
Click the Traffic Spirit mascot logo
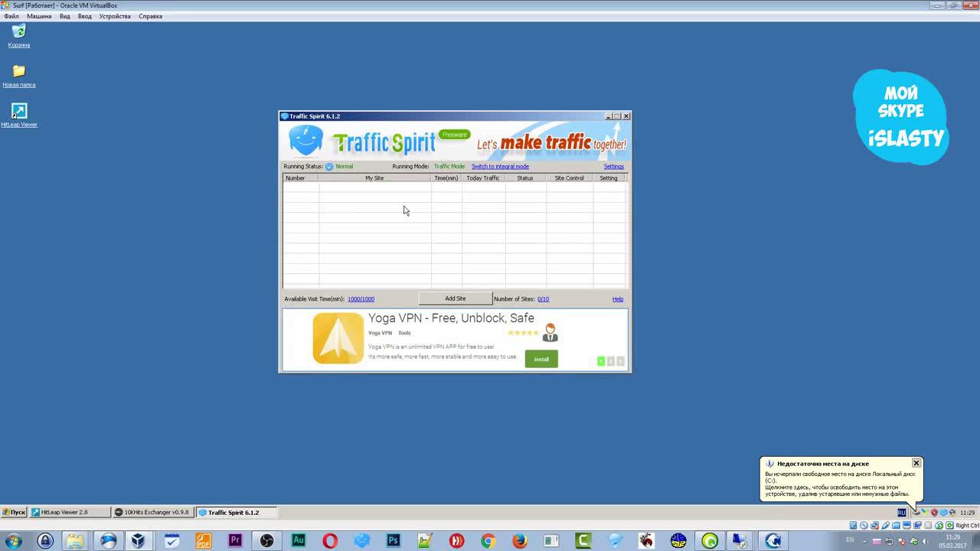[x=305, y=142]
